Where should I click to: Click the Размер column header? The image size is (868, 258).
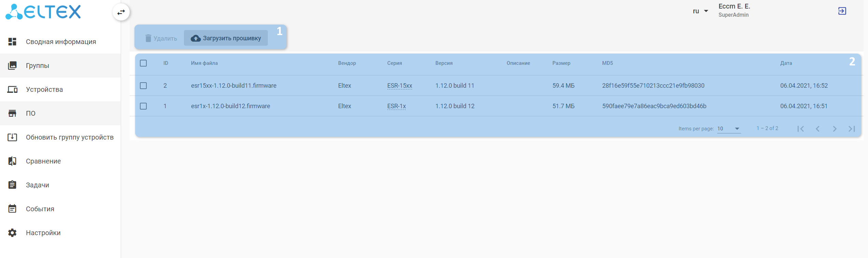[561, 63]
